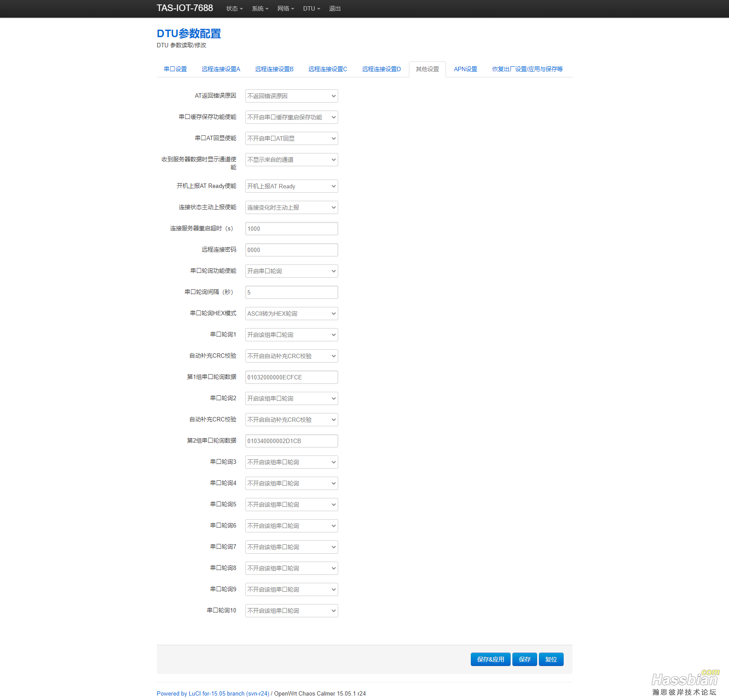Open the 串口轮询10 dropdown
729x700 pixels.
tap(292, 611)
